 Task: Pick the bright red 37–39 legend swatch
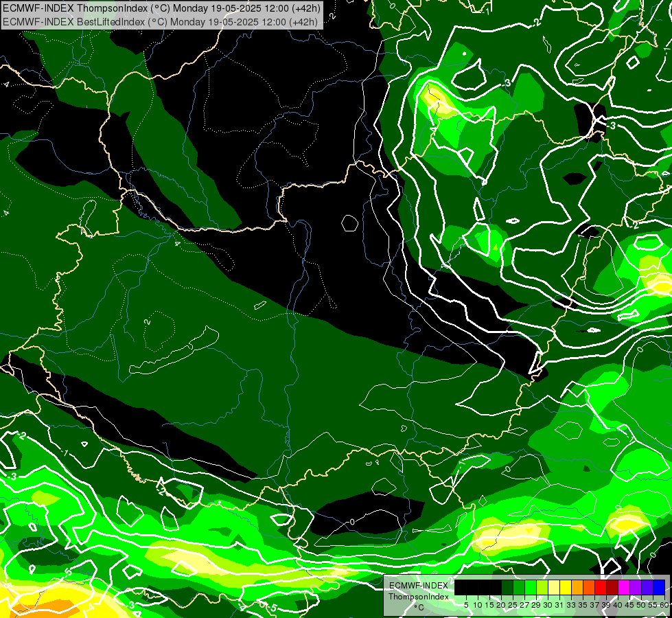[601, 588]
